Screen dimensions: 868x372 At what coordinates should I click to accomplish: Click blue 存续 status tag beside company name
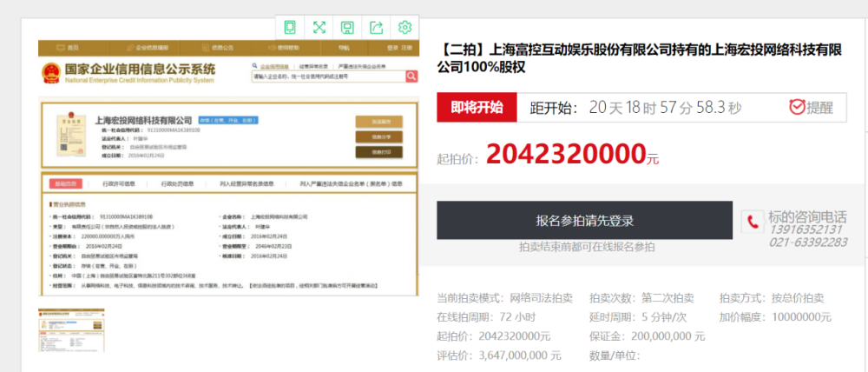point(228,120)
